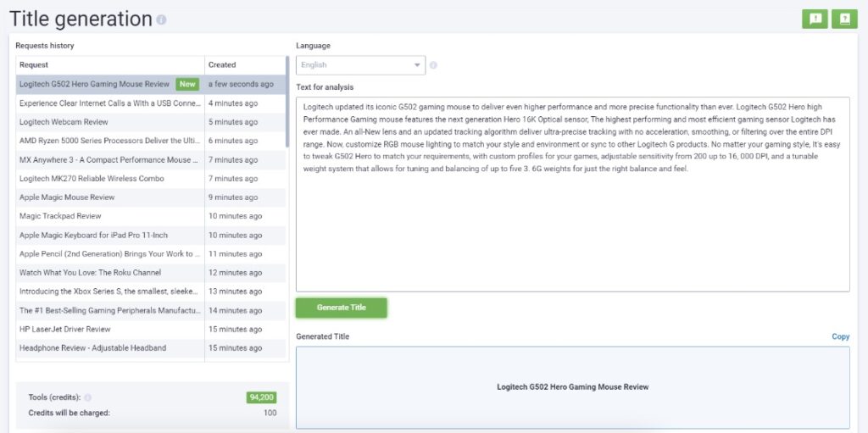Click the charged credits value 100

tap(270, 413)
